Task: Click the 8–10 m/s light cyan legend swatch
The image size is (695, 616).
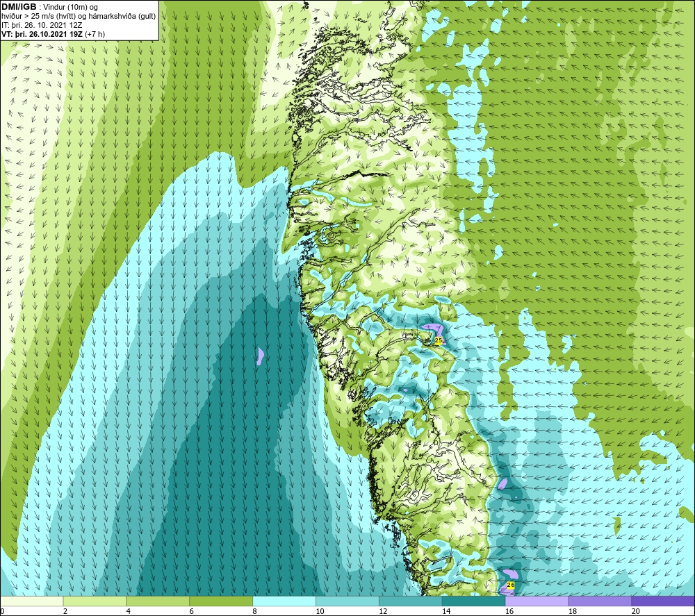Action: coord(284,601)
